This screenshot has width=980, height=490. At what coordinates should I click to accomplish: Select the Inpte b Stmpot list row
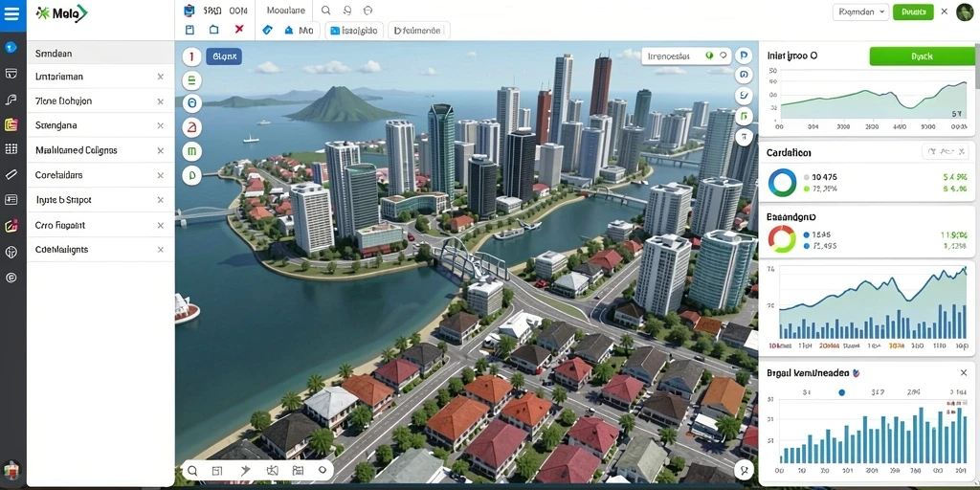(x=100, y=200)
